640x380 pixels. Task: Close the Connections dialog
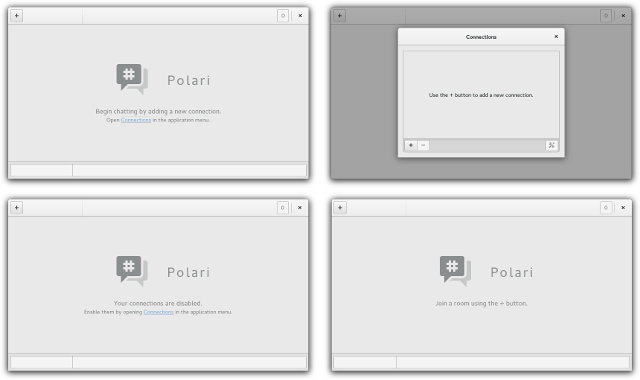(556, 37)
